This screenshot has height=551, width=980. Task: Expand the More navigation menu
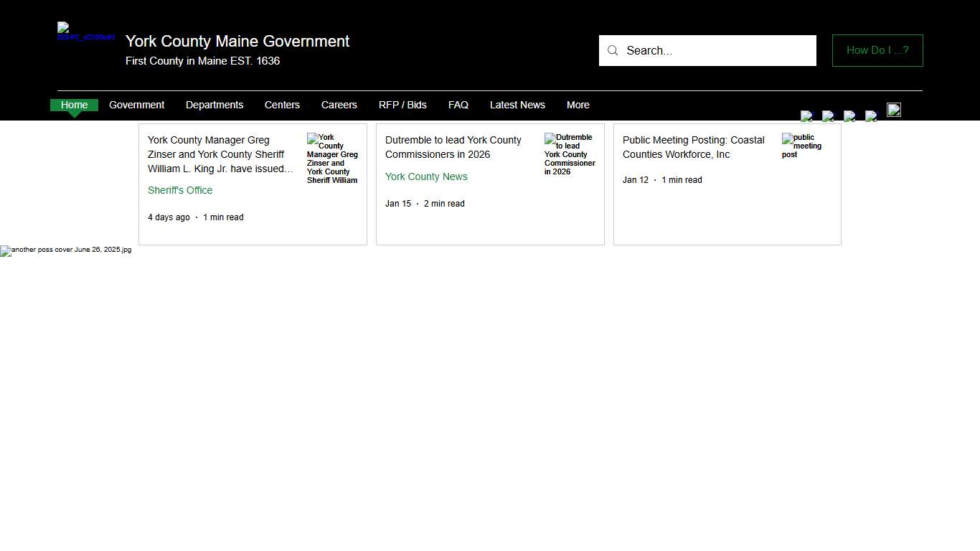click(578, 105)
